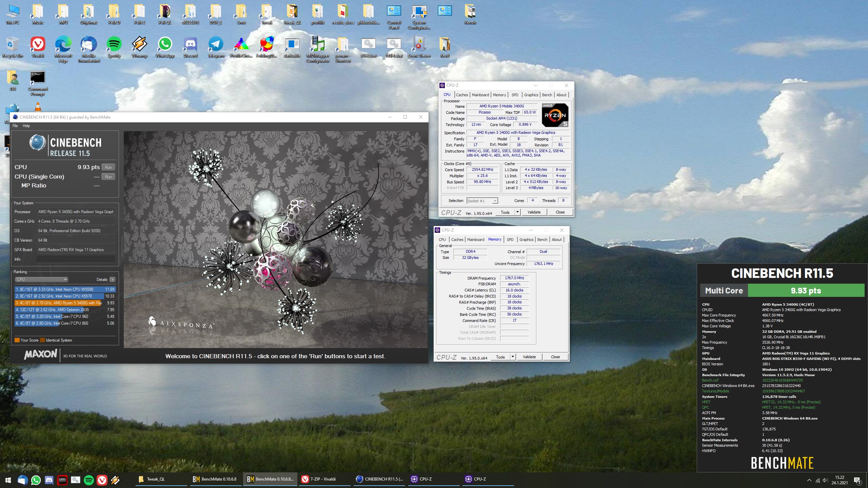
Task: Switch to CINEBENCH R11.5 taskbar button
Action: [380, 479]
